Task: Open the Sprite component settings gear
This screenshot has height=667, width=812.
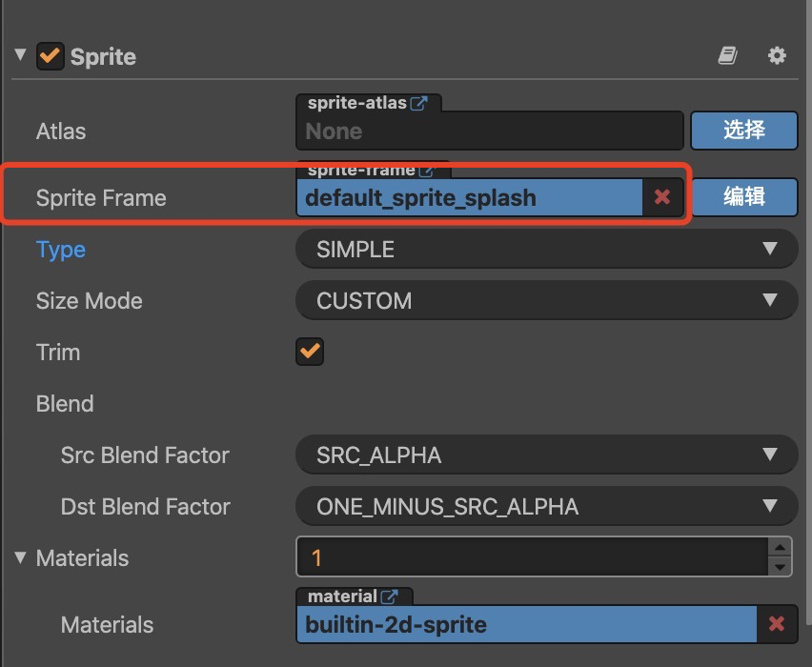Action: point(777,56)
